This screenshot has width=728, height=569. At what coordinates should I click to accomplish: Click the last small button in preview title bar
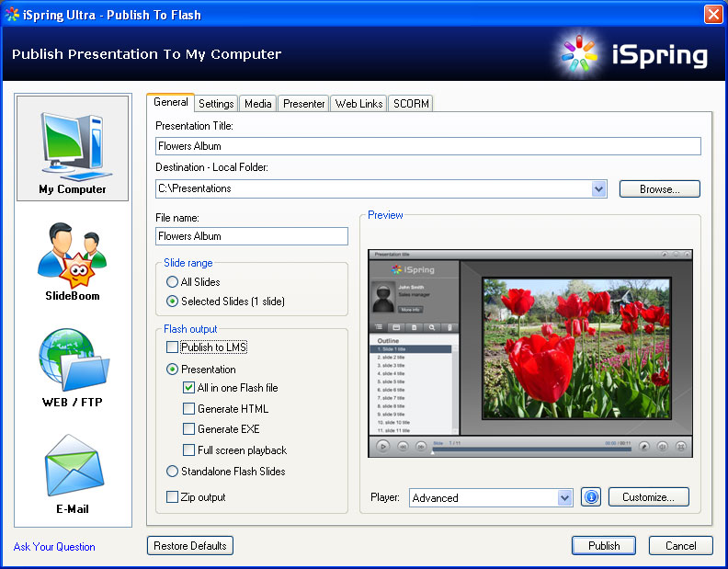tap(687, 254)
